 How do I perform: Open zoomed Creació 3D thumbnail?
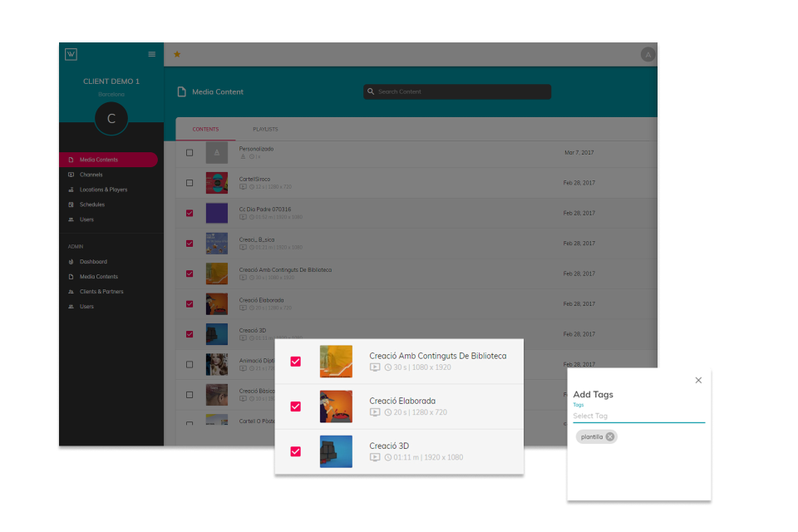point(336,451)
